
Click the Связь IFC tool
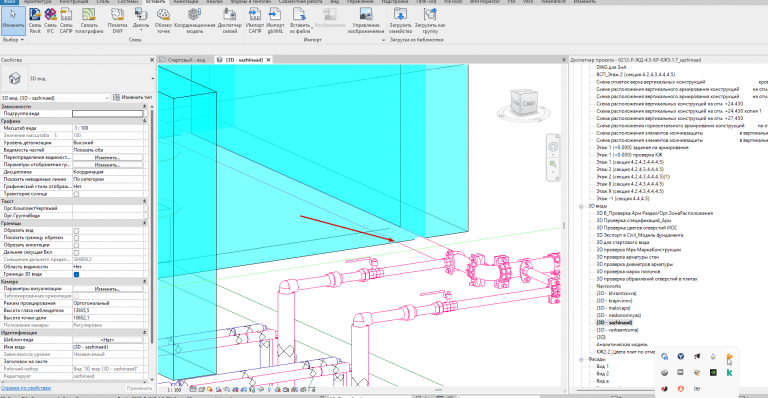click(50, 21)
